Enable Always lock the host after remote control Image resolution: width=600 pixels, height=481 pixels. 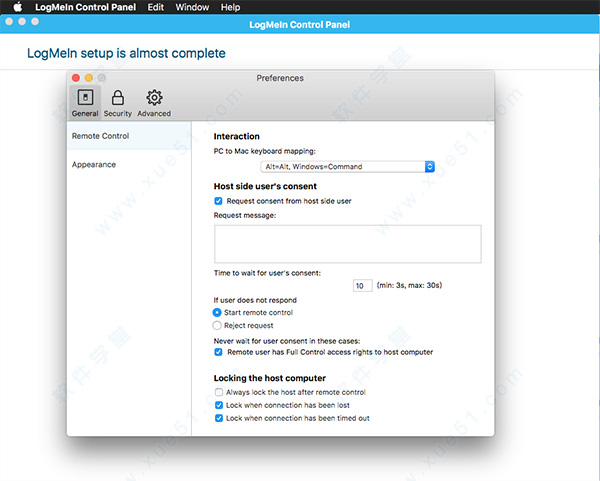coord(219,392)
